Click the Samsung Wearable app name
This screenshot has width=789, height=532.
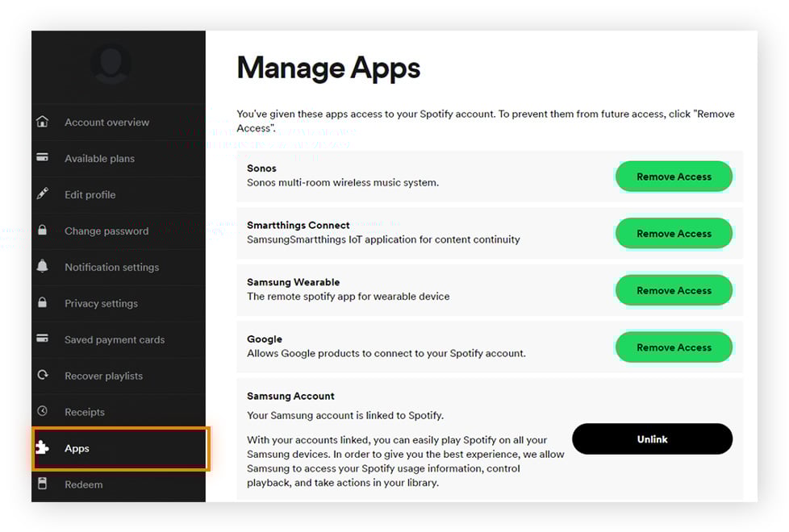point(294,281)
